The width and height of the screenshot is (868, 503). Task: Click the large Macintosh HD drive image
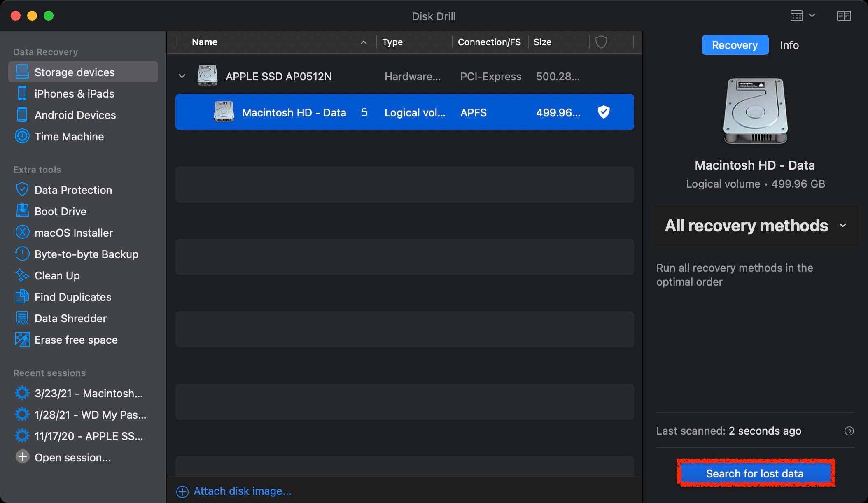point(755,111)
